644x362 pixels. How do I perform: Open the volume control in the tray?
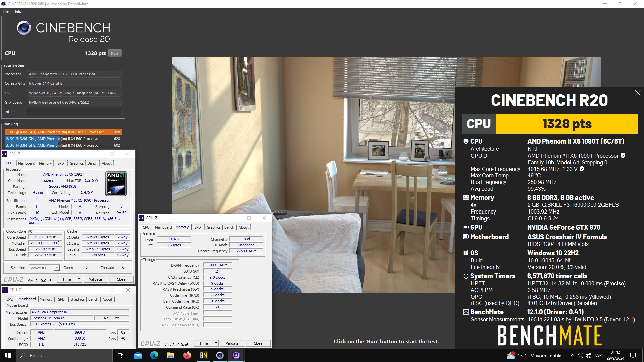point(580,355)
